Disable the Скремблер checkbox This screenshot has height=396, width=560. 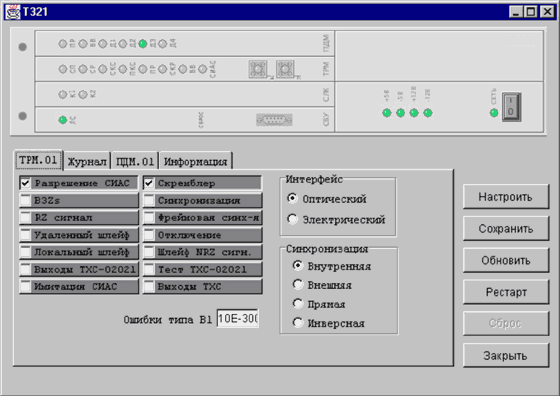click(149, 183)
